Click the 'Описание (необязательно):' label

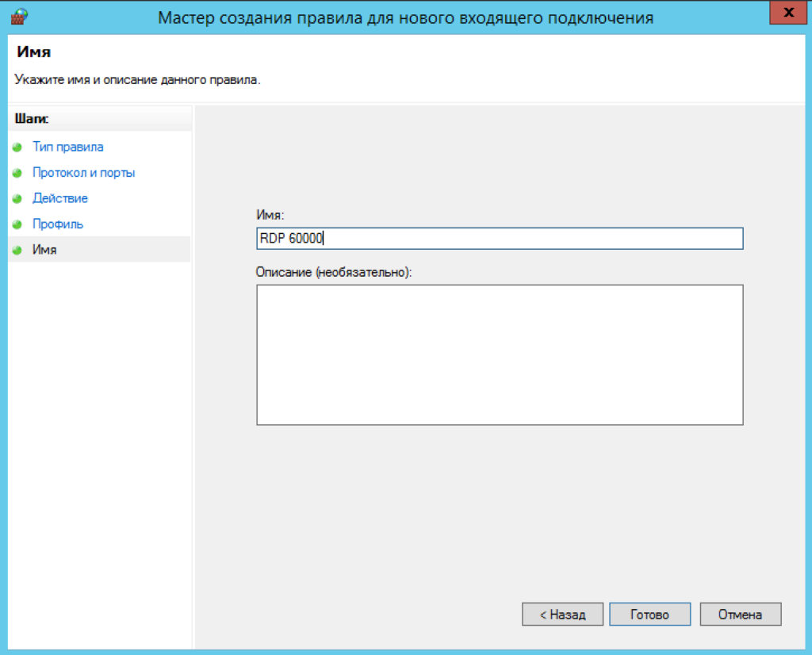coord(334,272)
